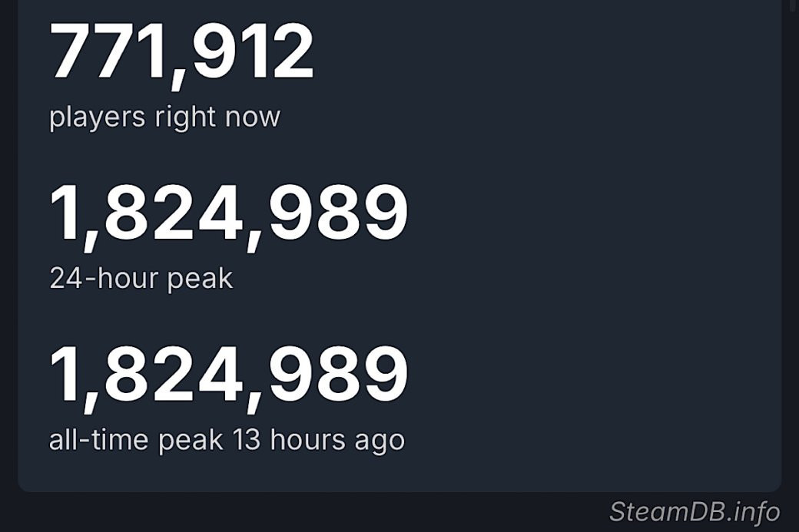Click the ".info" part of the watermark
Viewport: 799px width, 532px height.
(751, 511)
